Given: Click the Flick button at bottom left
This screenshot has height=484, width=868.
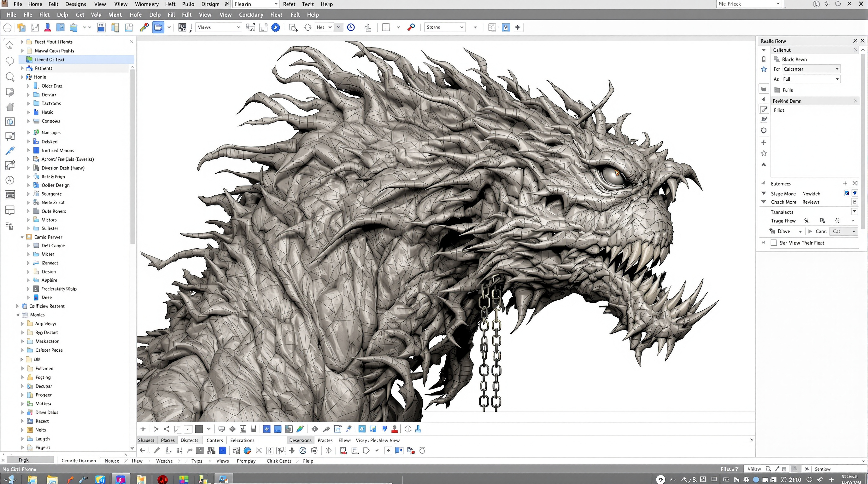Looking at the screenshot, I should click(30, 460).
